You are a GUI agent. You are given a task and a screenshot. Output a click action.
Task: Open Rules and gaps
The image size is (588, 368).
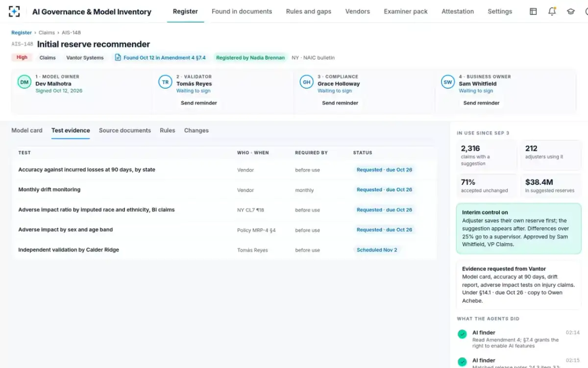click(x=309, y=11)
